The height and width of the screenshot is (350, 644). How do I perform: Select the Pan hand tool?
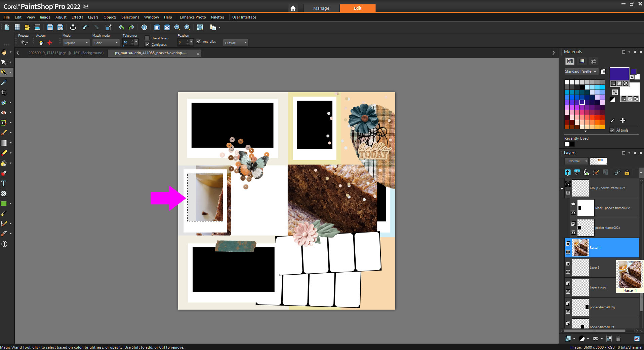click(x=4, y=52)
